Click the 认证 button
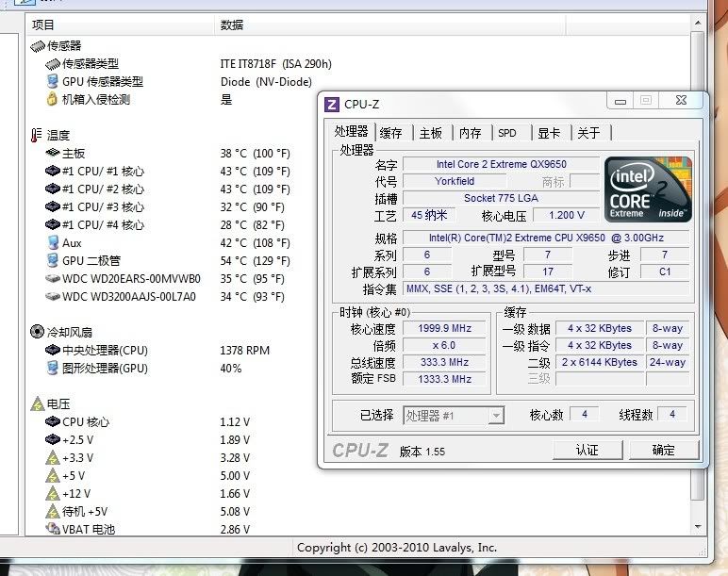Screen dimensions: 728x576 (x=587, y=450)
